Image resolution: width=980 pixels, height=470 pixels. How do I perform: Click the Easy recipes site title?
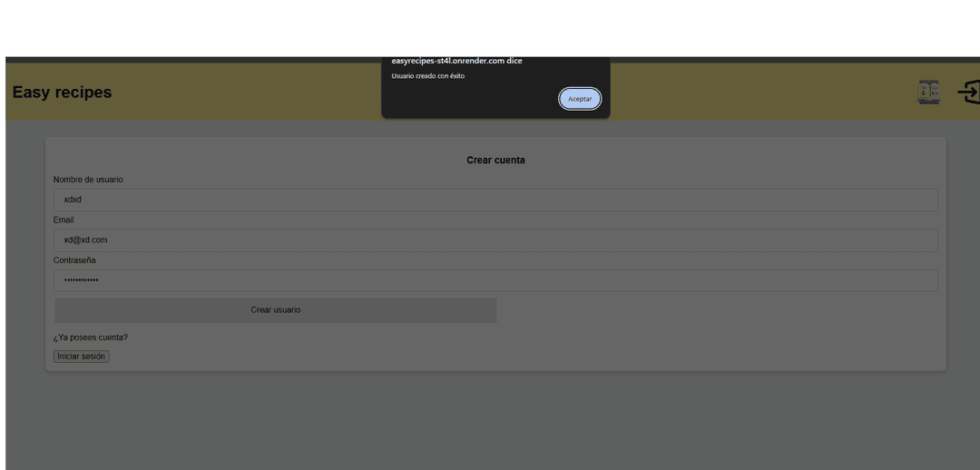[62, 93]
